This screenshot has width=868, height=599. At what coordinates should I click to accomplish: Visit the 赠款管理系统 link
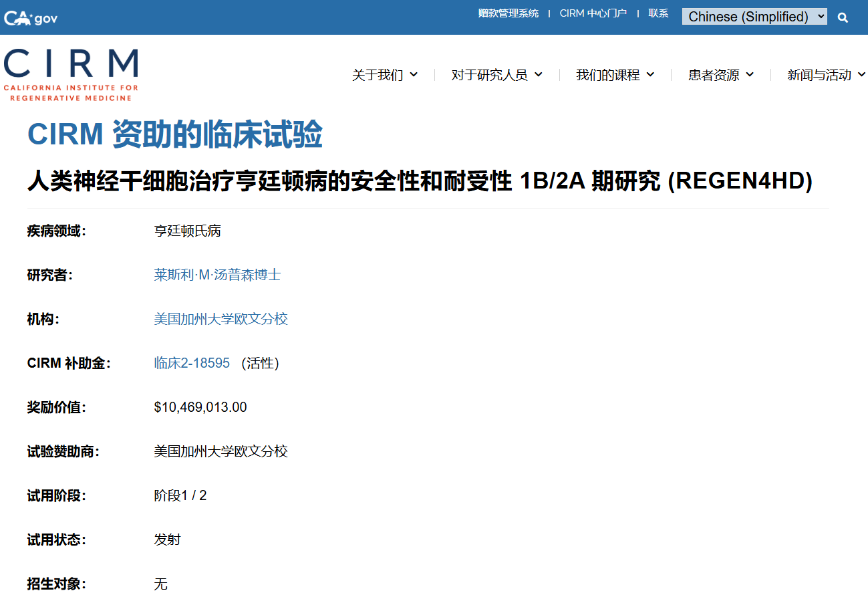tap(509, 13)
